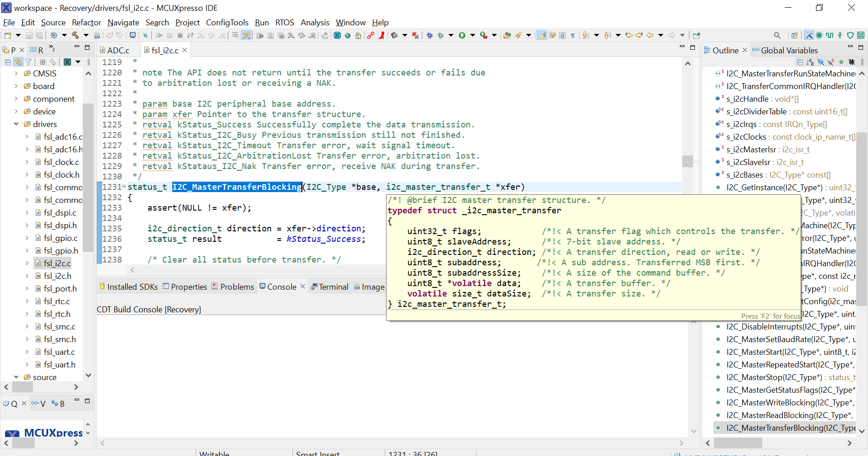This screenshot has height=456, width=868.
Task: Expand the source folder in Project Explorer
Action: (x=16, y=377)
